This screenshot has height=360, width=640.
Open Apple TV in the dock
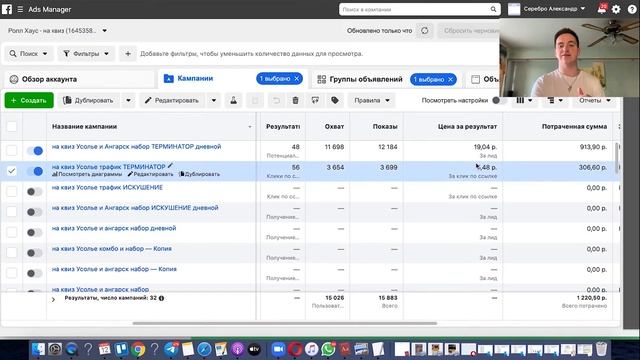[x=254, y=349]
